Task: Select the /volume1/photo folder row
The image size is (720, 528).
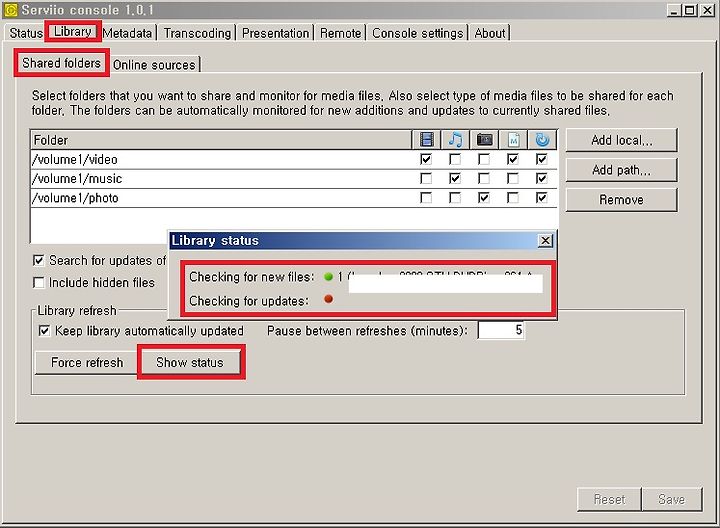Action: (x=294, y=198)
